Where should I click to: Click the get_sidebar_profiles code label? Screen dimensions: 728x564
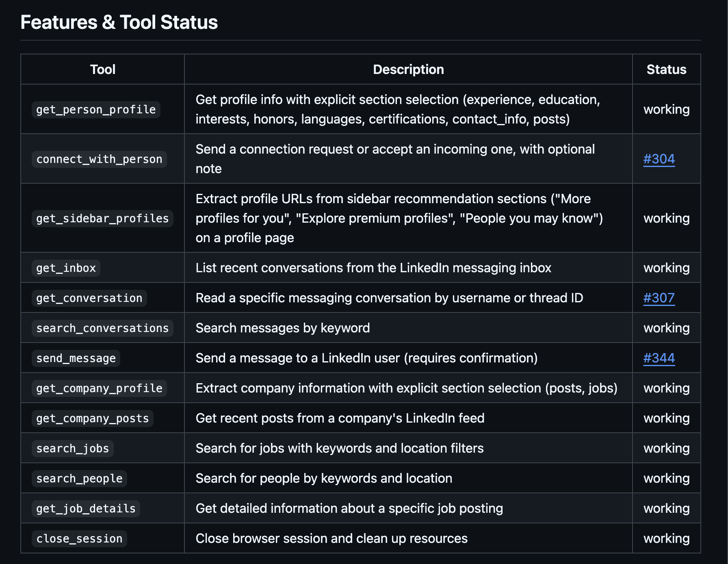[102, 219]
